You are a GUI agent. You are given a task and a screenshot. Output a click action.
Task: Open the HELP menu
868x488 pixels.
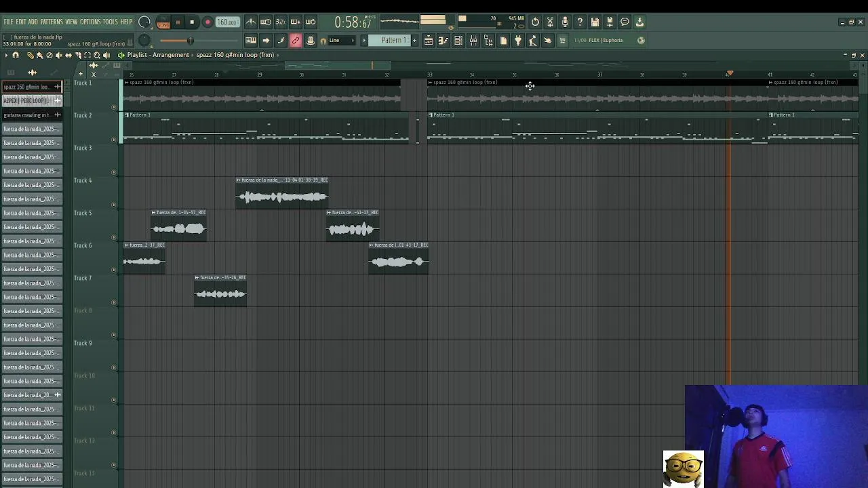127,22
